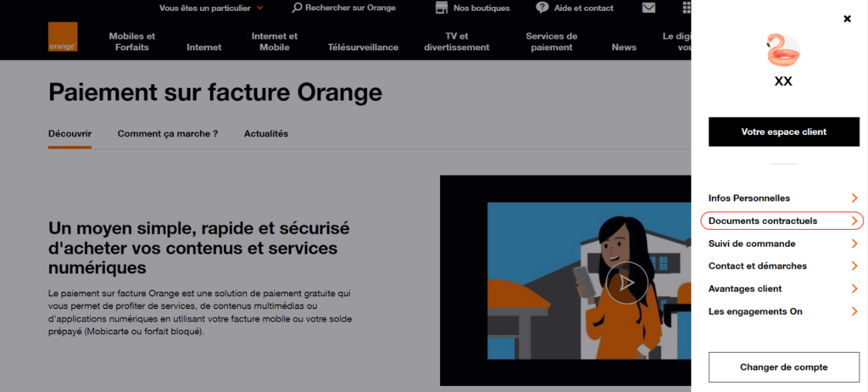Open the Documents contractuels link
Screen dimensions: 868x392
pyautogui.click(x=763, y=221)
